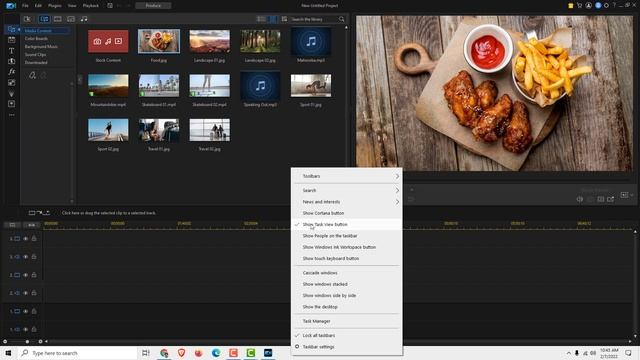Select Background Music in library tree
This screenshot has height=360, width=640.
click(41, 47)
